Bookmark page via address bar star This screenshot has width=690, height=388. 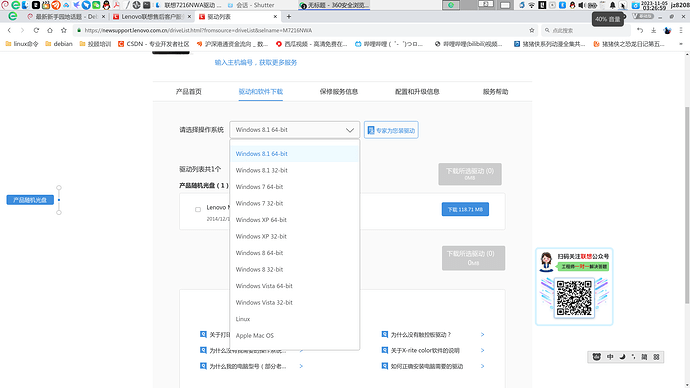point(532,30)
